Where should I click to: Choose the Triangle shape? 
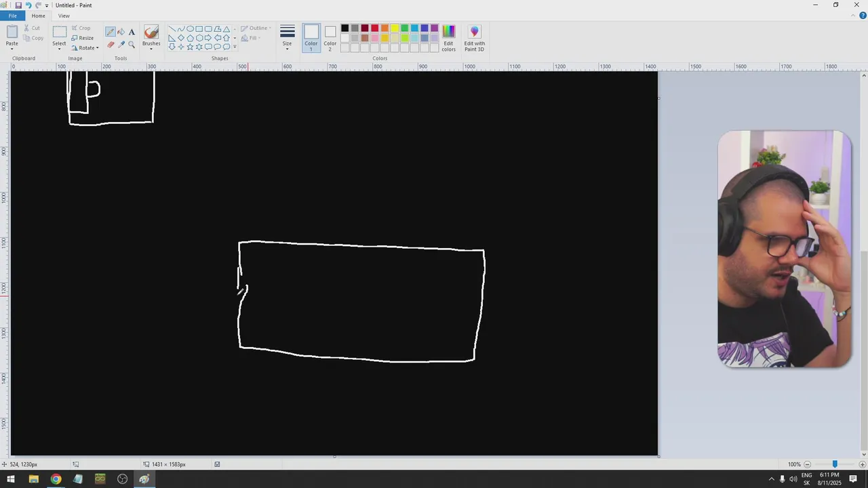(226, 29)
